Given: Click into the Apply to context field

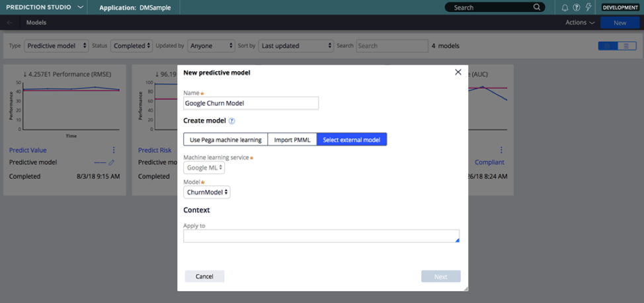Looking at the screenshot, I should 321,236.
